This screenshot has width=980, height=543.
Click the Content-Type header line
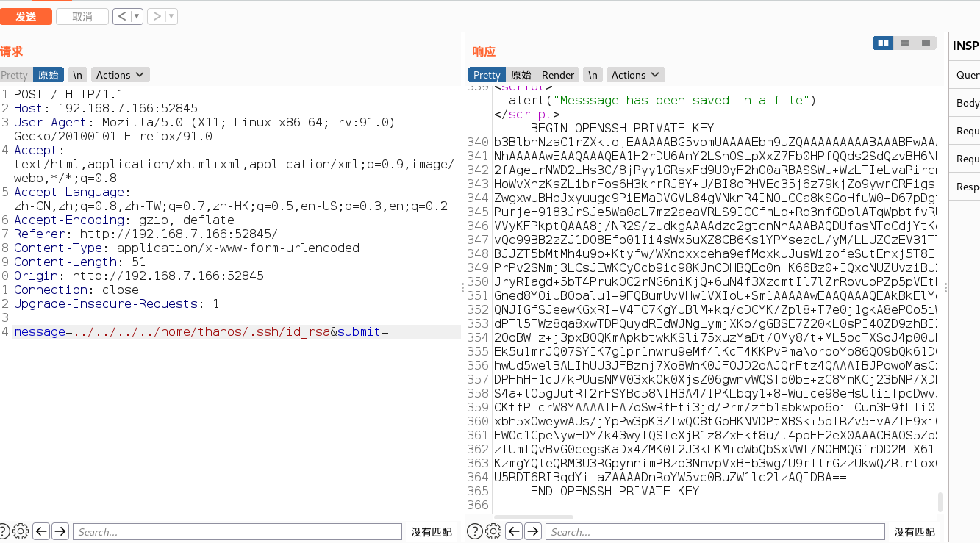pyautogui.click(x=187, y=248)
